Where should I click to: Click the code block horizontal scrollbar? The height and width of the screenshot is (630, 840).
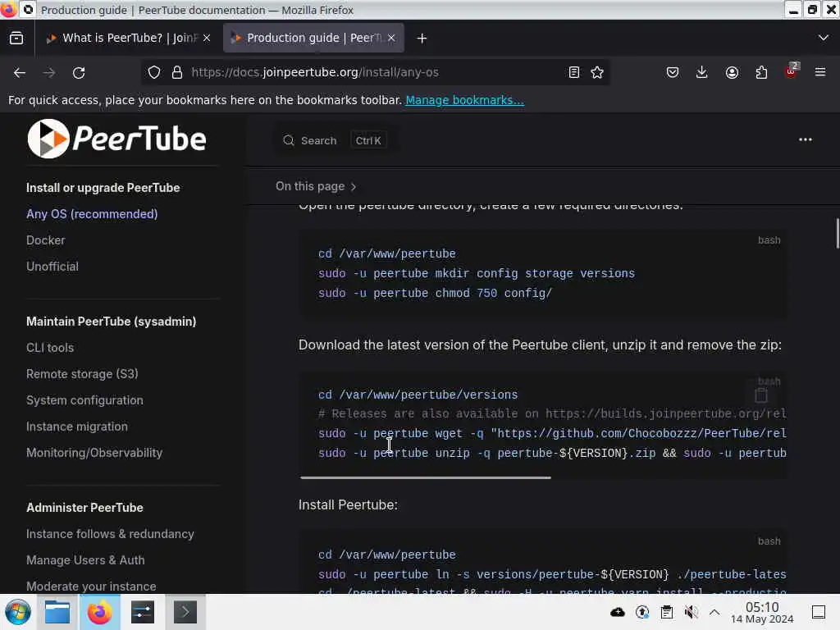pyautogui.click(x=426, y=477)
